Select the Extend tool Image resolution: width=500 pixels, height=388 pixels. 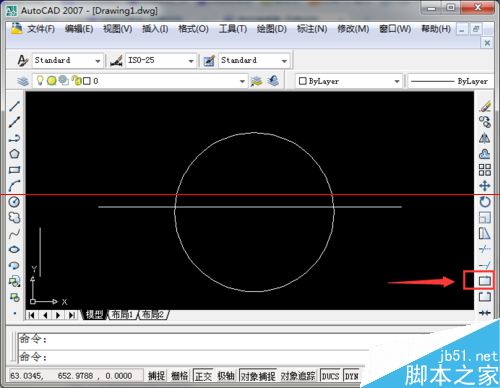click(485, 265)
